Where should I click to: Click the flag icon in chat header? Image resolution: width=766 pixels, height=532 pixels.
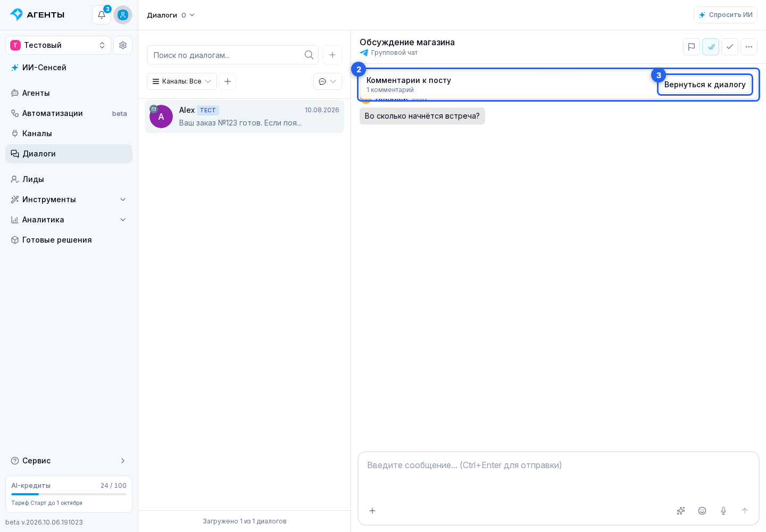692,47
